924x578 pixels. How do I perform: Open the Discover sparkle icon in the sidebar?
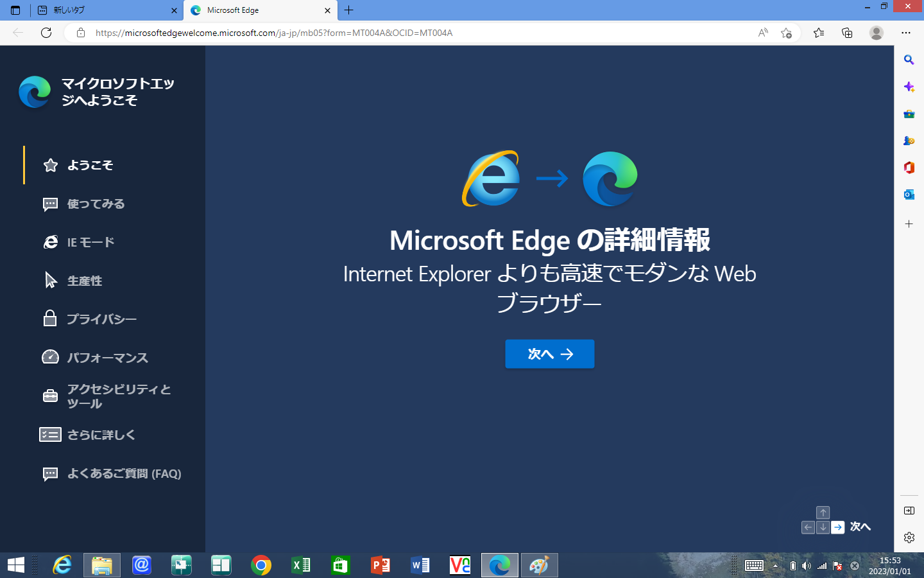coord(909,87)
